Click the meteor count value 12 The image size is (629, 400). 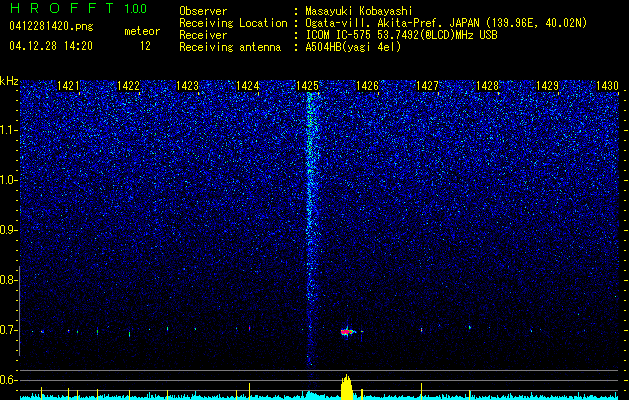tap(145, 46)
